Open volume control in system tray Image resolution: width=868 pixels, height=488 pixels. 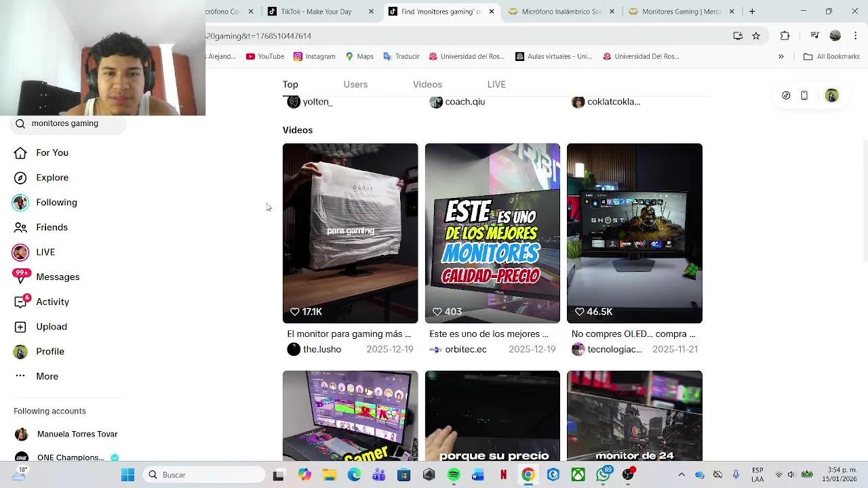click(x=791, y=475)
